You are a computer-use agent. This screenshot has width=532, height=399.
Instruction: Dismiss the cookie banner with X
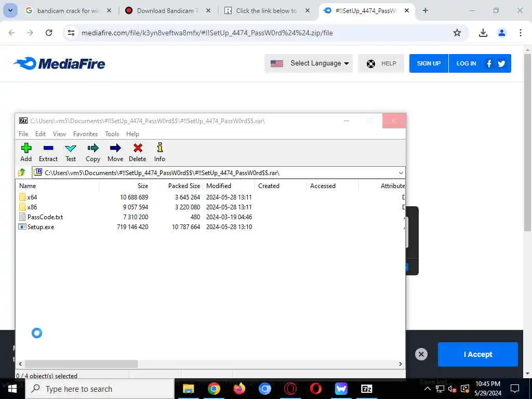click(x=421, y=354)
